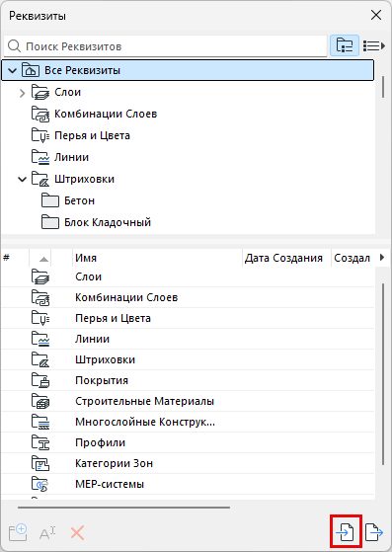
Task: Click Линии folder icon in tree
Action: point(40,157)
